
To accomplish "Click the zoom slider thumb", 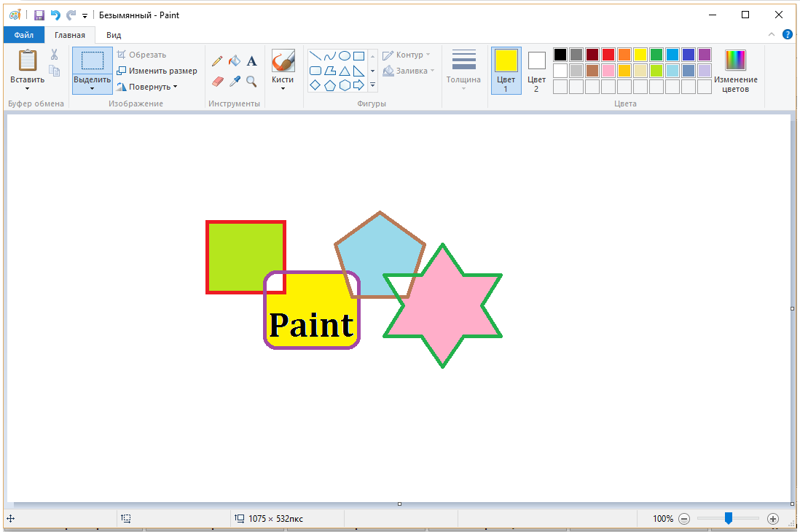I will (x=729, y=519).
